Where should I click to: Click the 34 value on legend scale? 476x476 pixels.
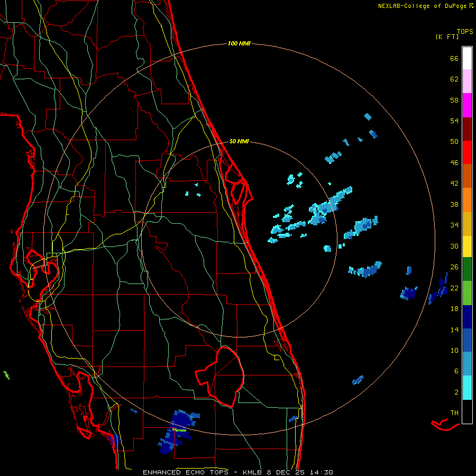[454, 225]
